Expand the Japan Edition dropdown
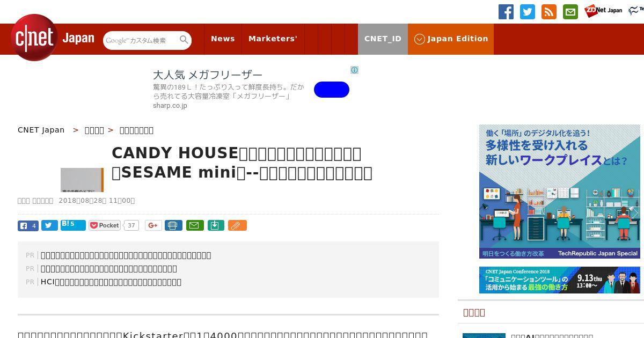Image resolution: width=644 pixels, height=338 pixels. tap(451, 39)
